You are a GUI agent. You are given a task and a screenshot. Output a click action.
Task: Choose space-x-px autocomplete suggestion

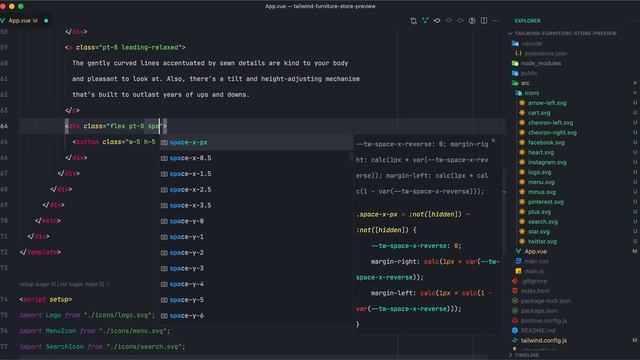(x=256, y=142)
